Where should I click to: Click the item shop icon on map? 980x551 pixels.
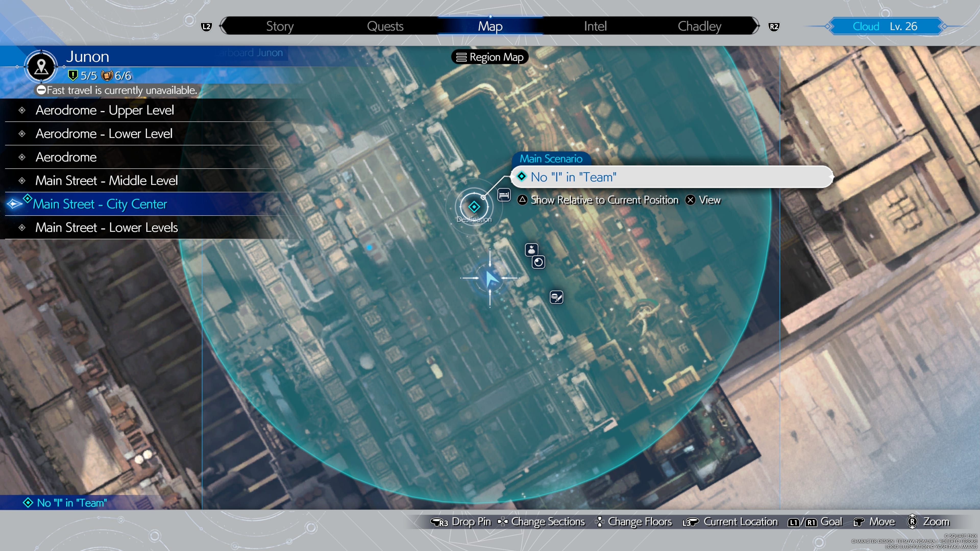click(x=557, y=297)
